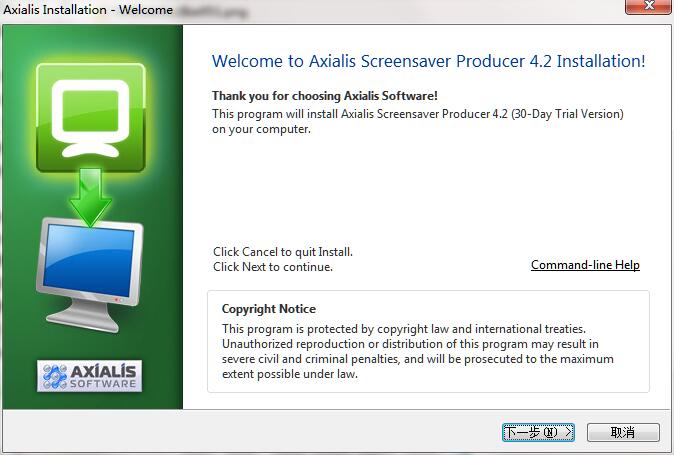The height and width of the screenshot is (455, 674).
Task: Click the blue computer monitor image
Action: tap(90, 275)
